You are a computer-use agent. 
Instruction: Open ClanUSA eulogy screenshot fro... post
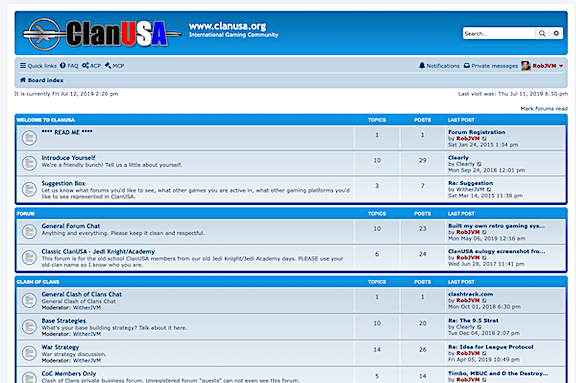click(x=497, y=251)
